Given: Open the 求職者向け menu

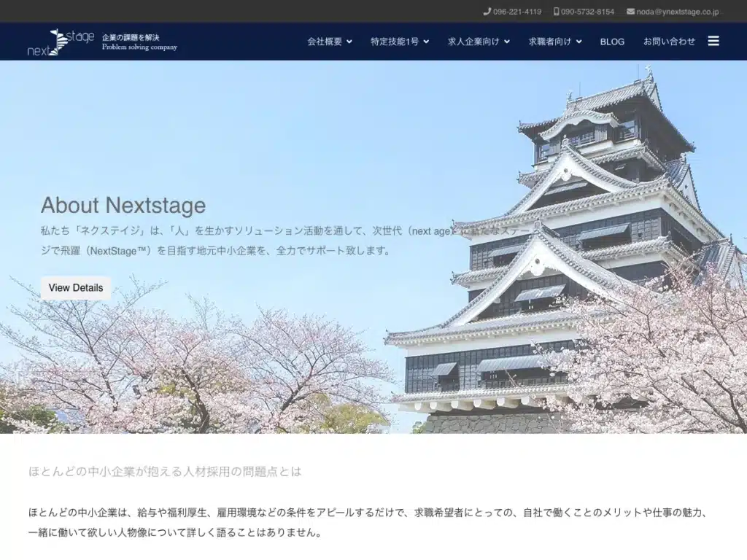Looking at the screenshot, I should [550, 42].
